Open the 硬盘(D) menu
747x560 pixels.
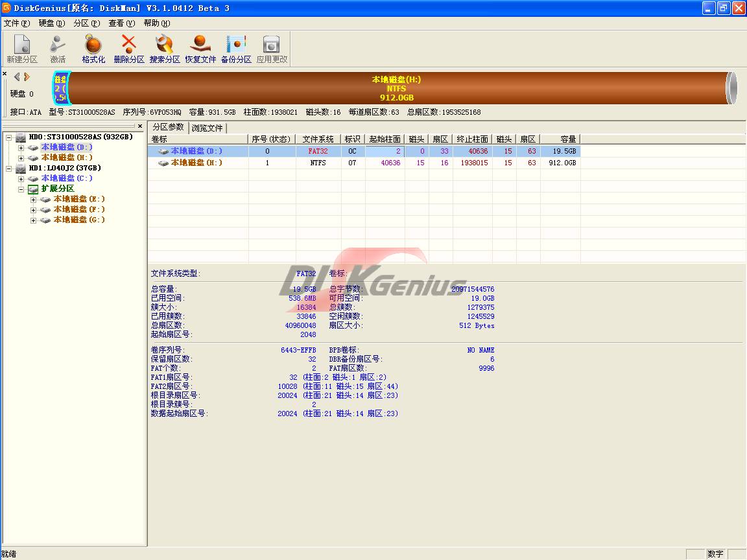[51, 23]
